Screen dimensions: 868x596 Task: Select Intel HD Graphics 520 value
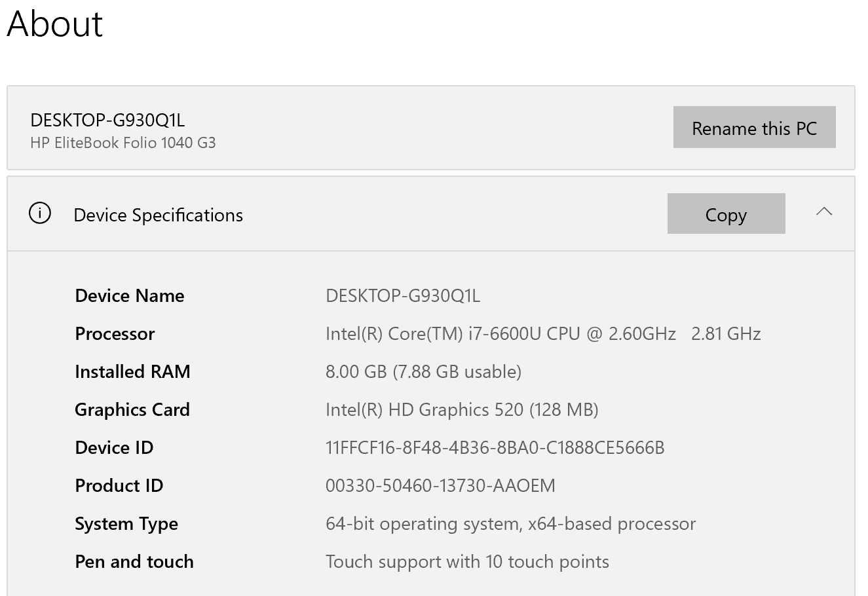pos(462,409)
